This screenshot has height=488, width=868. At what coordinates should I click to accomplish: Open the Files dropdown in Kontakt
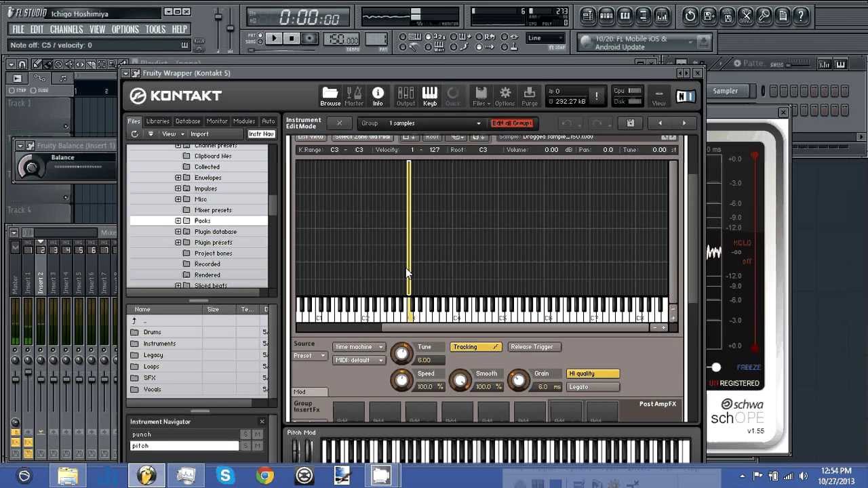[480, 96]
